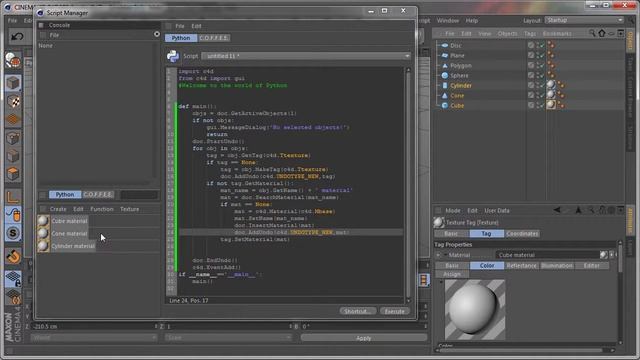640x360 pixels.
Task: Toggle the Cube layer checkbox
Action: 531,105
